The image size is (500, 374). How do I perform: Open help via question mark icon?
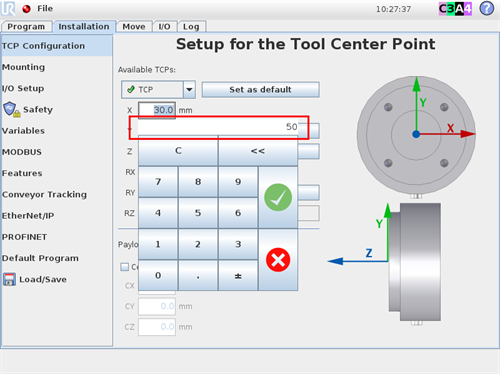click(487, 9)
